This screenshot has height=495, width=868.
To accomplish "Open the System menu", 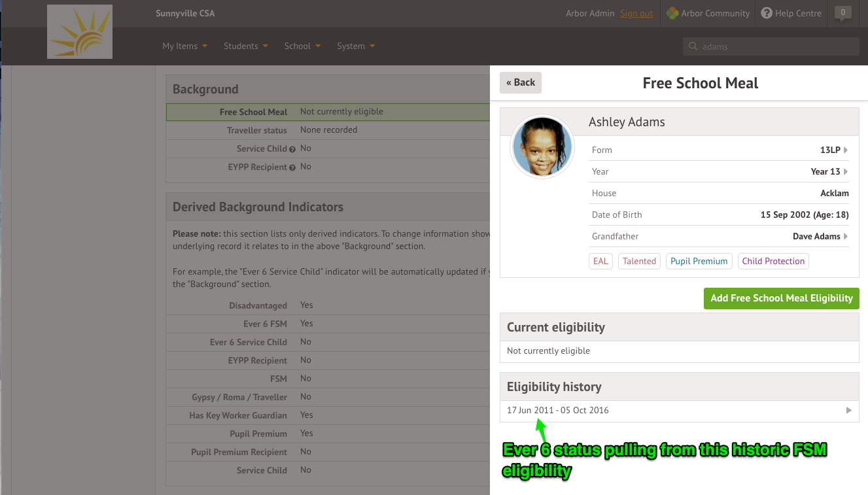I will (356, 46).
